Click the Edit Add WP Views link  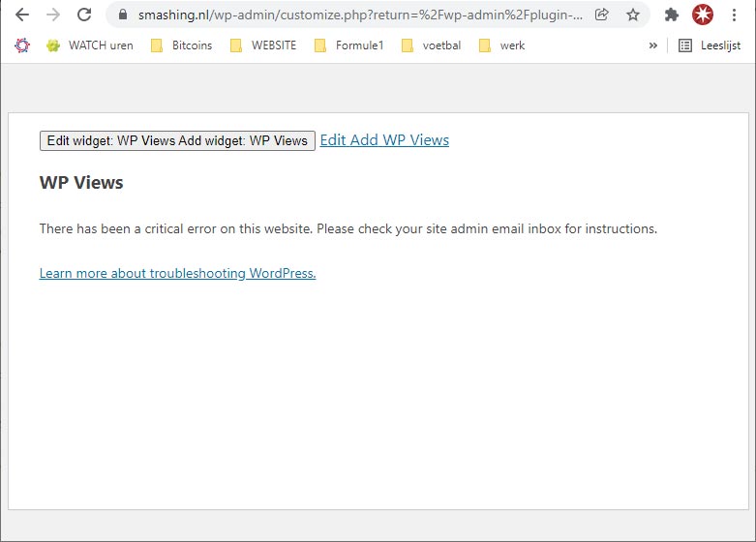384,139
